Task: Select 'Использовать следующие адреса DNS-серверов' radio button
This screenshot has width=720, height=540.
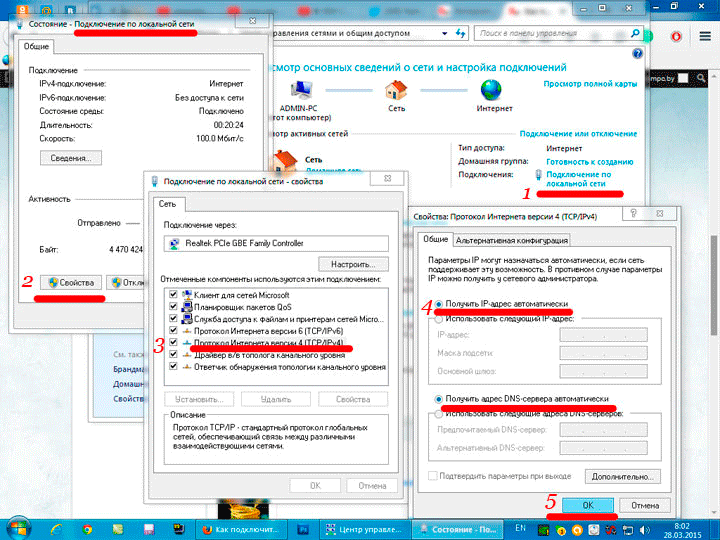Action: coord(439,414)
